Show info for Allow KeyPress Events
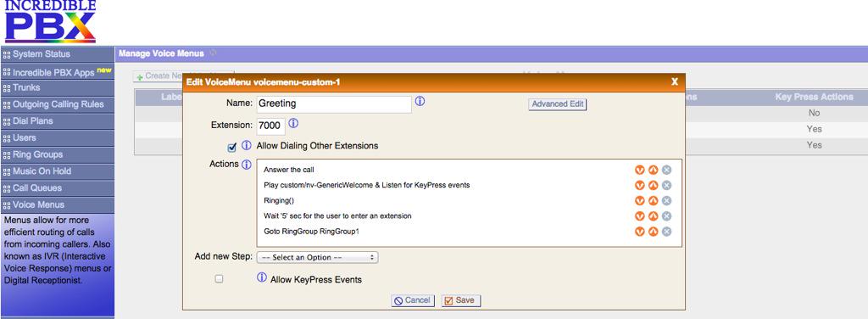This screenshot has height=319, width=868. pos(262,277)
